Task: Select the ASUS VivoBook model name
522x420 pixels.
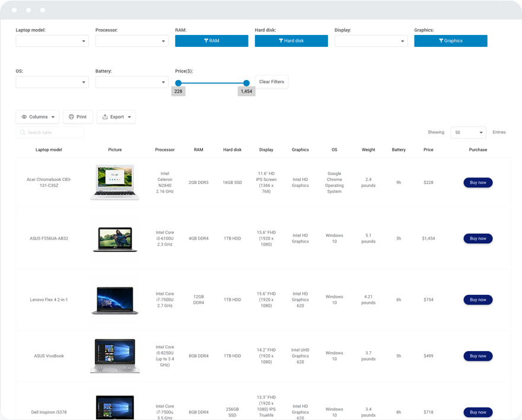Action: click(x=49, y=356)
